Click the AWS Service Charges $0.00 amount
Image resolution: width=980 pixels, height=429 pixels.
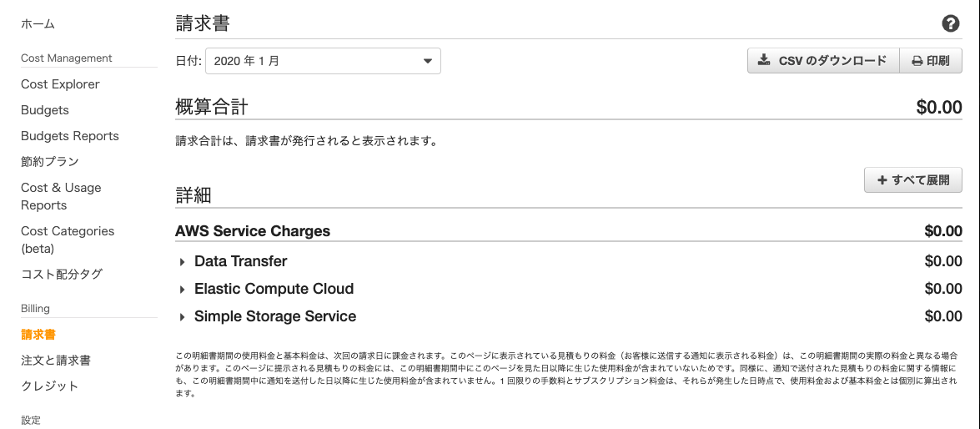tap(943, 230)
